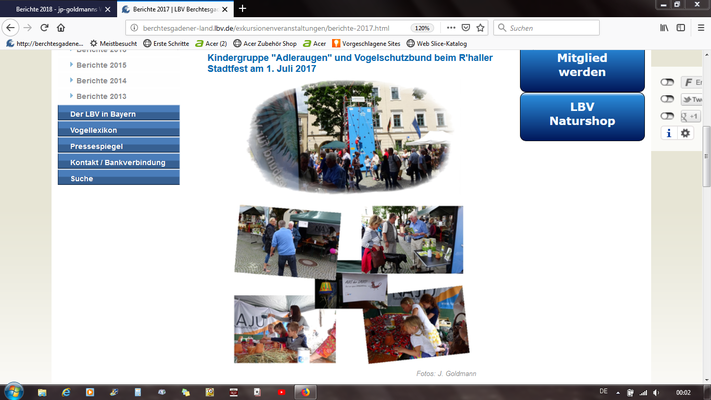The image size is (711, 400).
Task: Open the plain Acer bookmark
Action: pos(315,44)
